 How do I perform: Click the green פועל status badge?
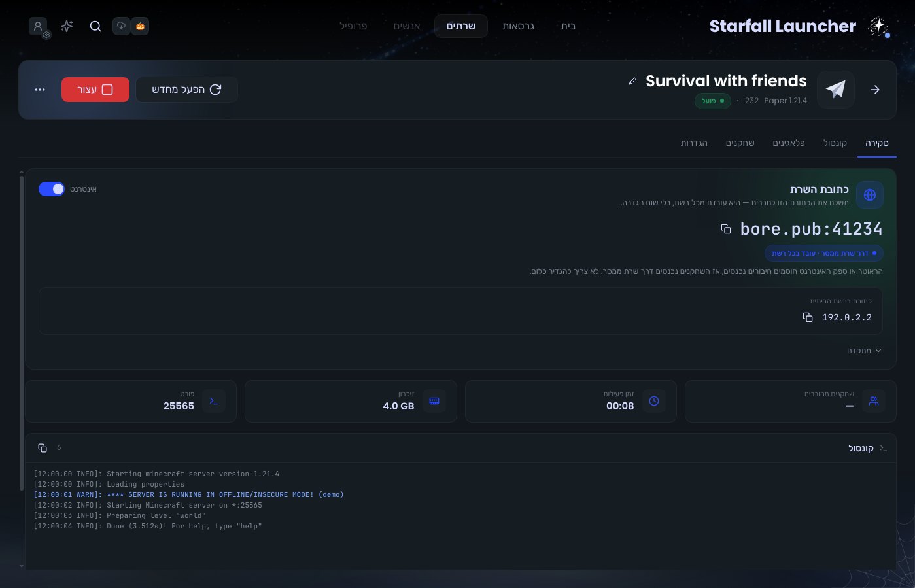(713, 101)
